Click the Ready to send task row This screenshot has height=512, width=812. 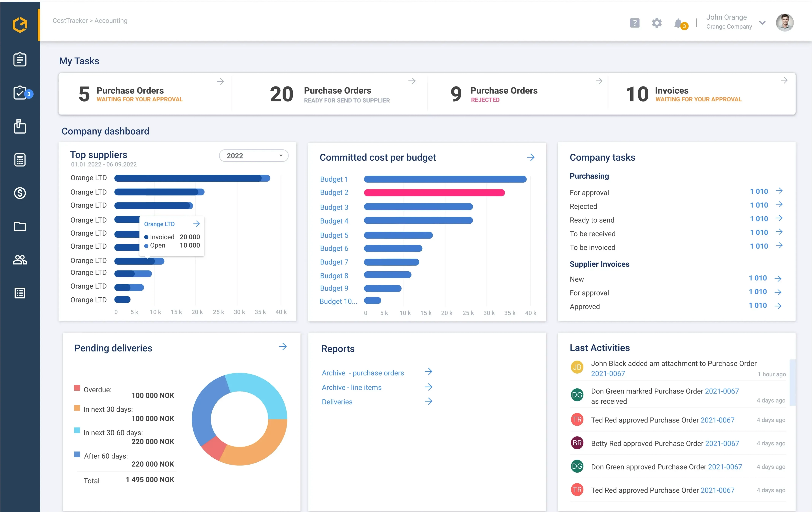tap(676, 220)
